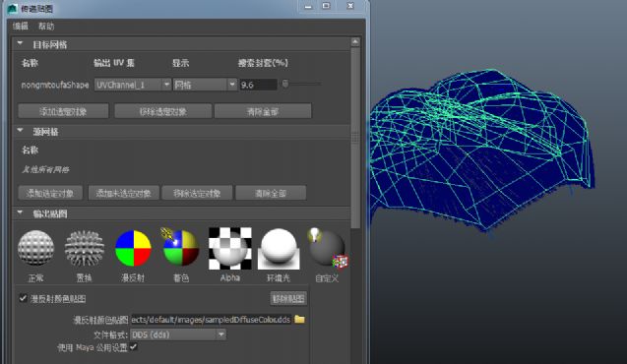Select the Custom map output icon
Viewport: 627px width, 364px height.
point(328,248)
